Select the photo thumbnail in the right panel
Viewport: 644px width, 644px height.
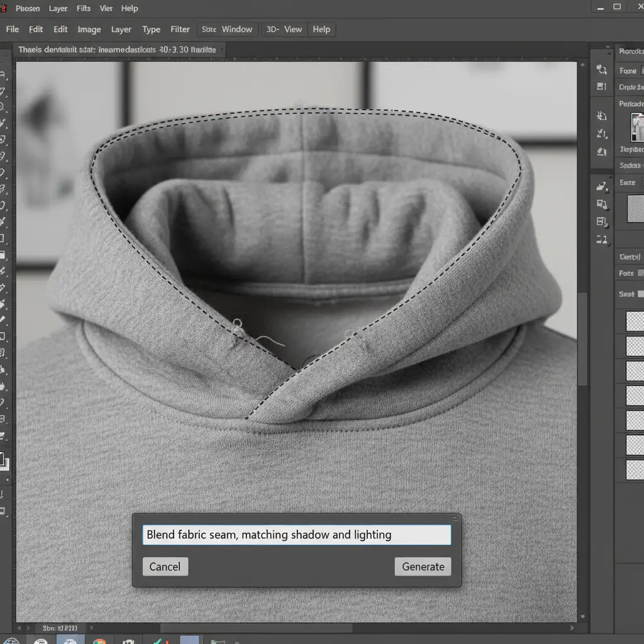click(638, 126)
